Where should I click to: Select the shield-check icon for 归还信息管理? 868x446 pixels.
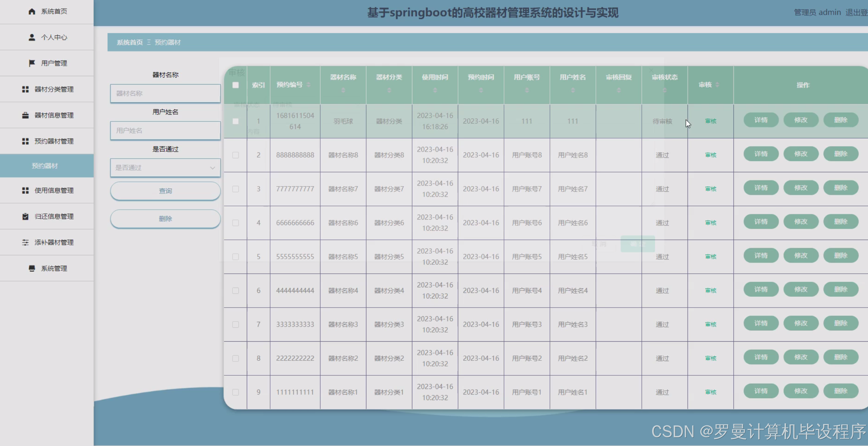pyautogui.click(x=25, y=216)
